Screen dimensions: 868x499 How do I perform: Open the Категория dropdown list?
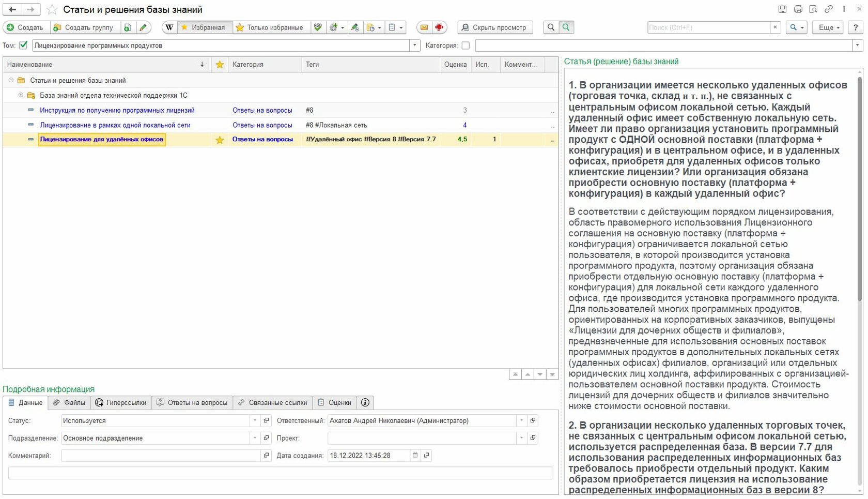[858, 46]
